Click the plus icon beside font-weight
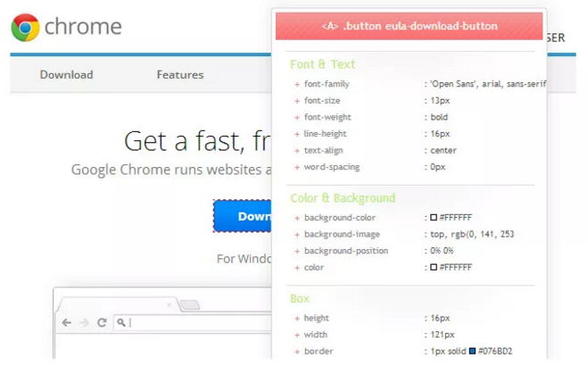Image resolution: width=588 pixels, height=366 pixels. (x=297, y=117)
